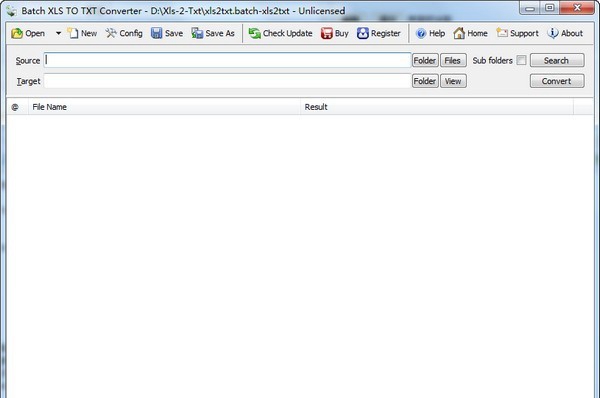
Task: Go to Home page icon
Action: [459, 33]
